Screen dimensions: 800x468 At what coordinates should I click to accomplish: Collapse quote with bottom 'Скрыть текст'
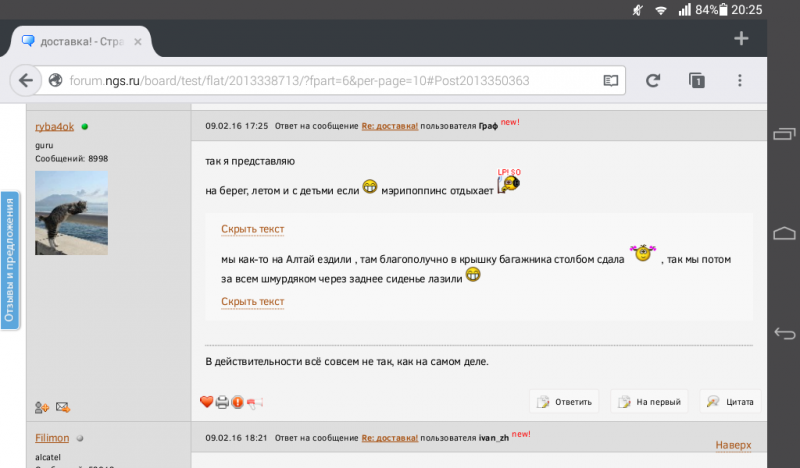(252, 301)
